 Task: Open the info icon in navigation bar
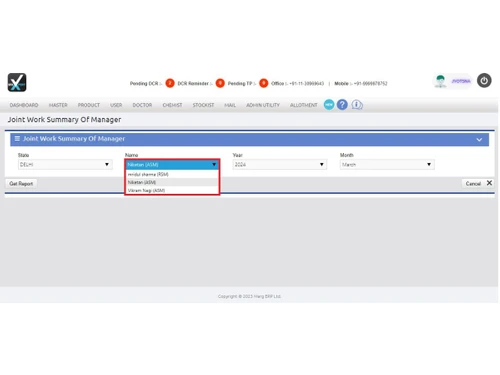[357, 105]
